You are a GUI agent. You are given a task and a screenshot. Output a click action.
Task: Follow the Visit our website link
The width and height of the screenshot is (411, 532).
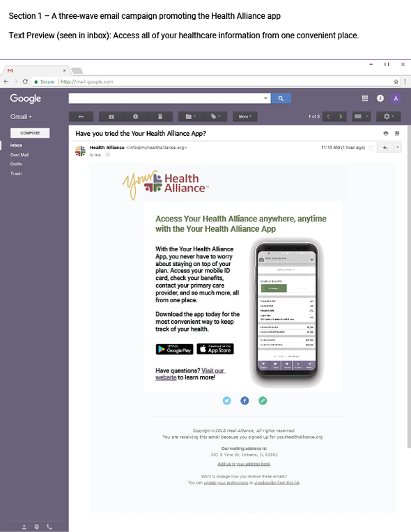190,374
